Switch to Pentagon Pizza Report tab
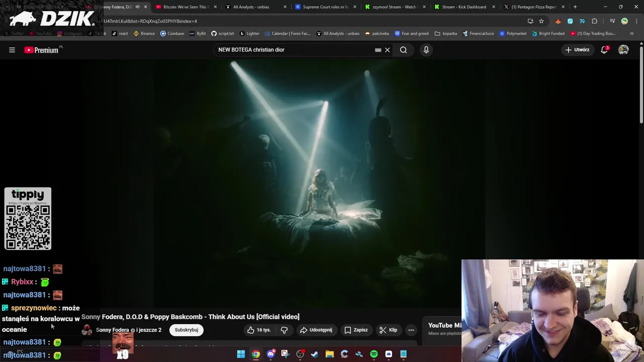The image size is (644, 362). pyautogui.click(x=534, y=7)
